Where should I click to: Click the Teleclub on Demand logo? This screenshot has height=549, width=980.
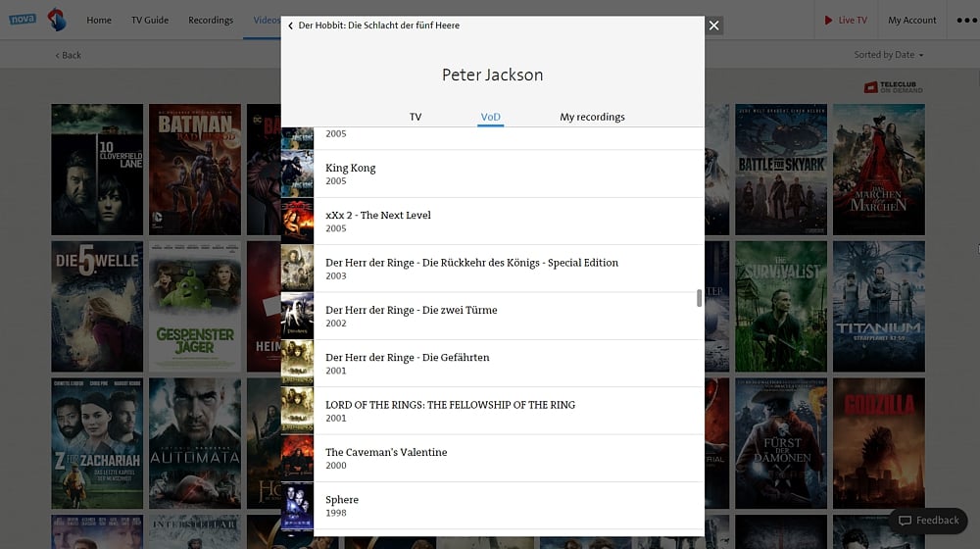click(893, 87)
